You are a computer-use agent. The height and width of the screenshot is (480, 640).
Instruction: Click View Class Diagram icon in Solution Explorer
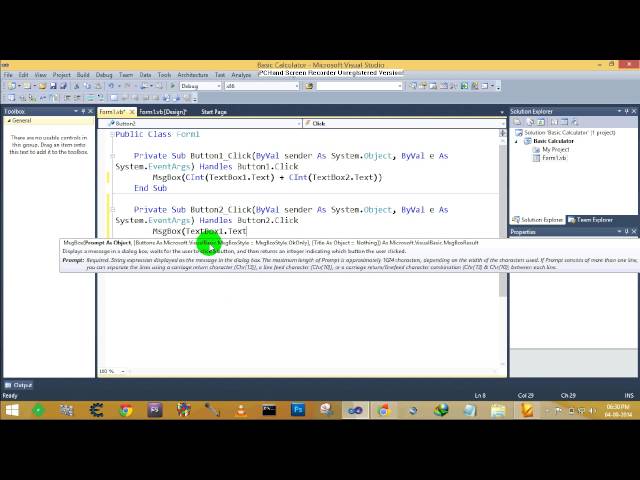tap(575, 122)
